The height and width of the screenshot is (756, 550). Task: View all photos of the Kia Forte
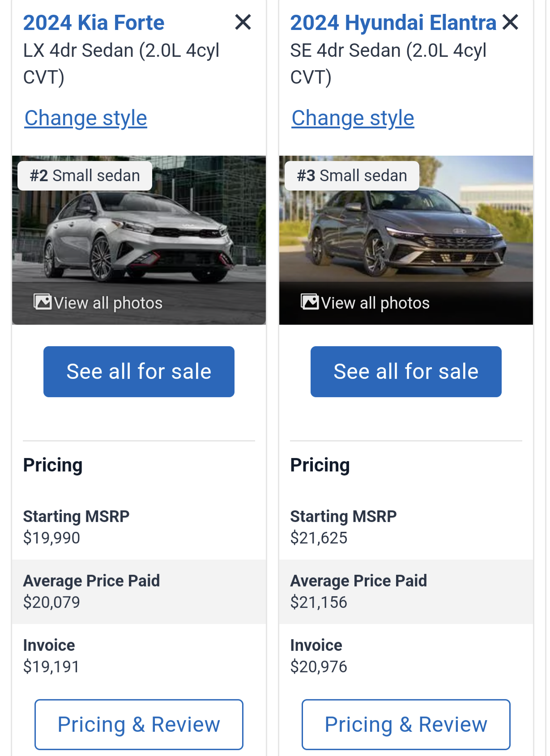pyautogui.click(x=108, y=303)
